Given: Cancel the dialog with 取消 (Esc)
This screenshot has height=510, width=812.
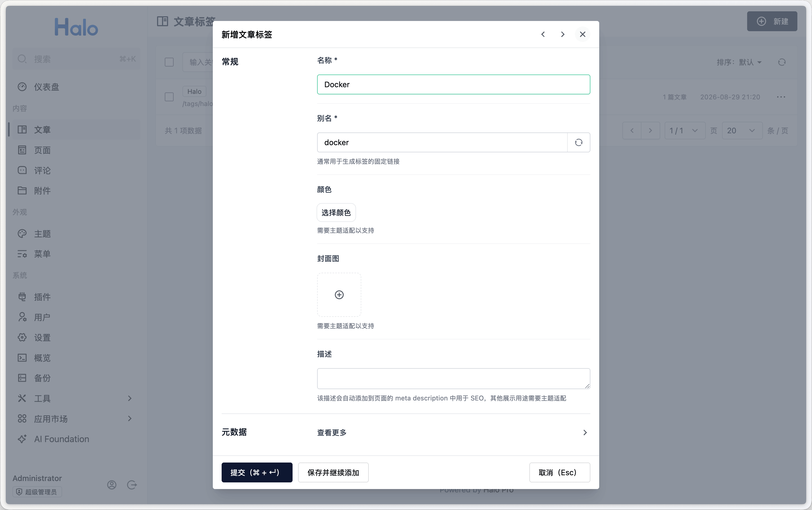Looking at the screenshot, I should (x=559, y=472).
